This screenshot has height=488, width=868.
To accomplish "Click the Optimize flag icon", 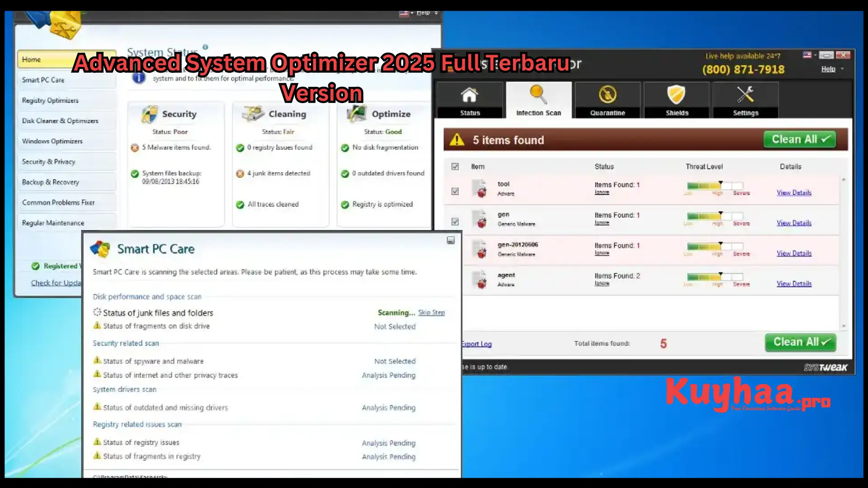I will [357, 114].
